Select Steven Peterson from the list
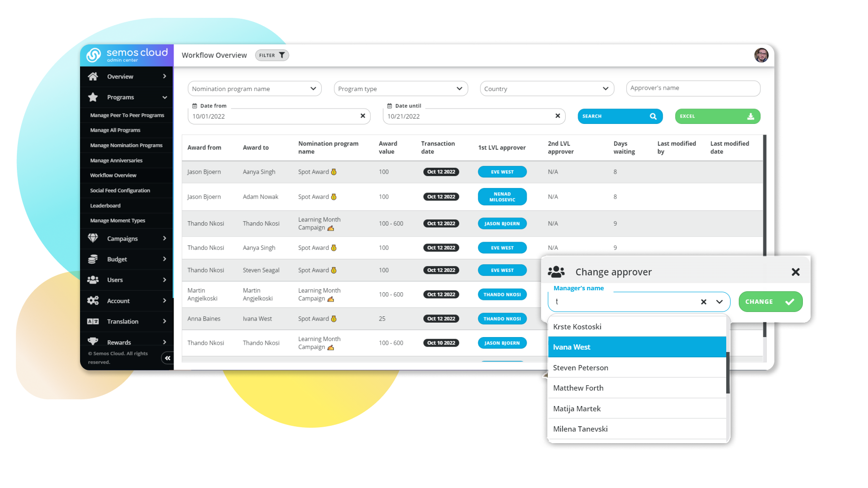 point(637,367)
